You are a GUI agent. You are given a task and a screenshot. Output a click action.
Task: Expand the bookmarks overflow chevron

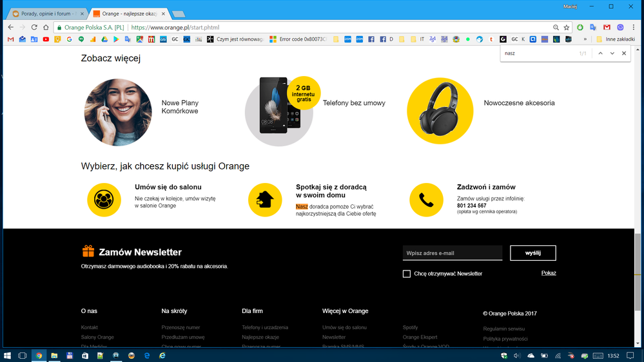click(585, 39)
